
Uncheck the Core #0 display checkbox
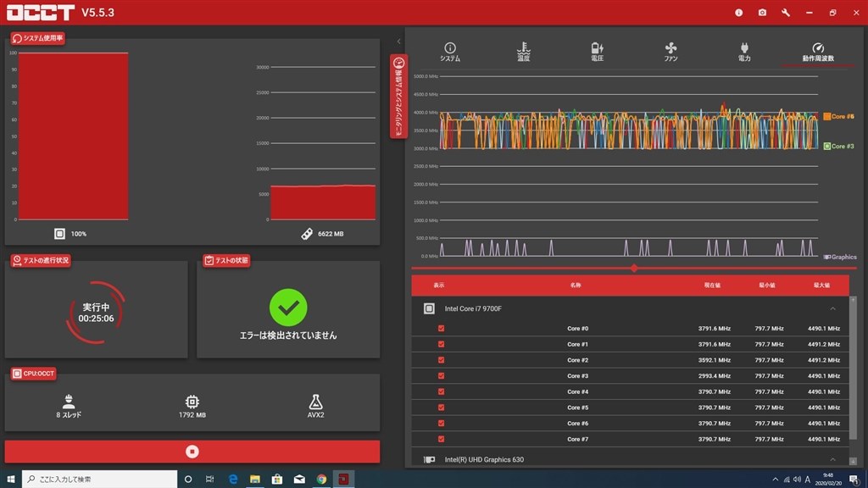coord(441,328)
